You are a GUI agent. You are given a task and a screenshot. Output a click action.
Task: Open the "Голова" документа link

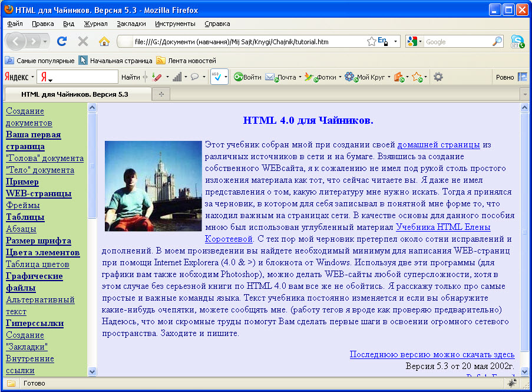pyautogui.click(x=45, y=158)
